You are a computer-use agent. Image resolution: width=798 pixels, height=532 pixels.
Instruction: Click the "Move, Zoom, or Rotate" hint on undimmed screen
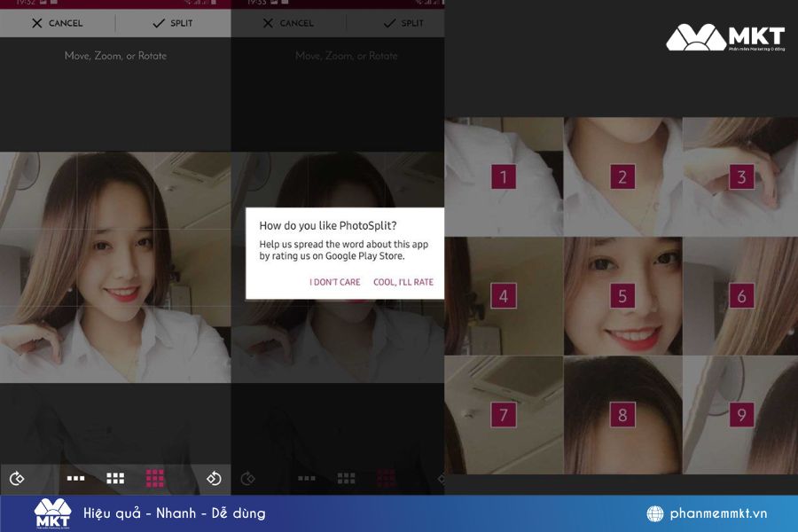point(115,56)
